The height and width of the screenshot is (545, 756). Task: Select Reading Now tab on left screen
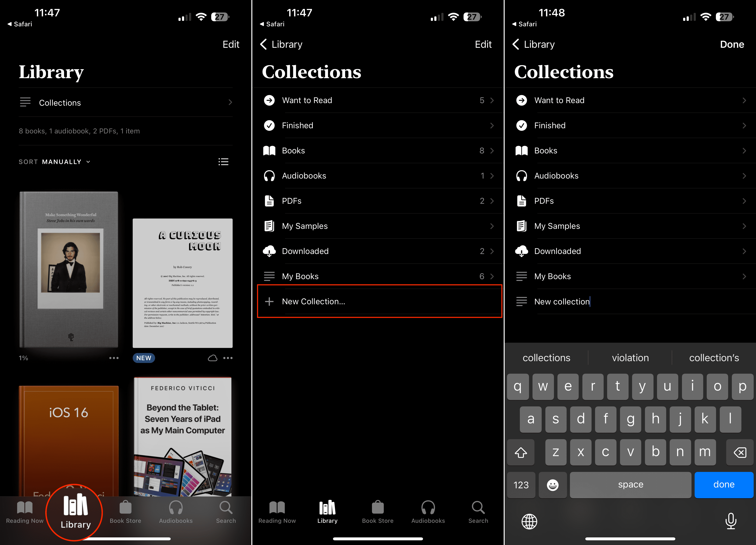coord(25,512)
